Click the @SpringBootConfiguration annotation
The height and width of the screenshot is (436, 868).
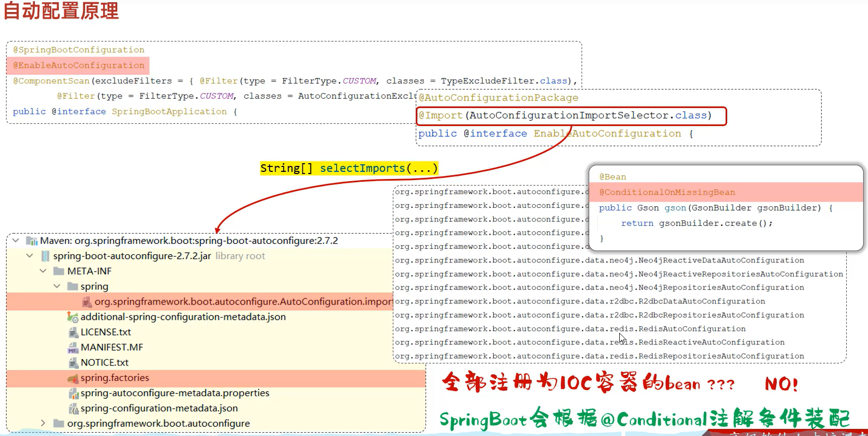tap(79, 50)
